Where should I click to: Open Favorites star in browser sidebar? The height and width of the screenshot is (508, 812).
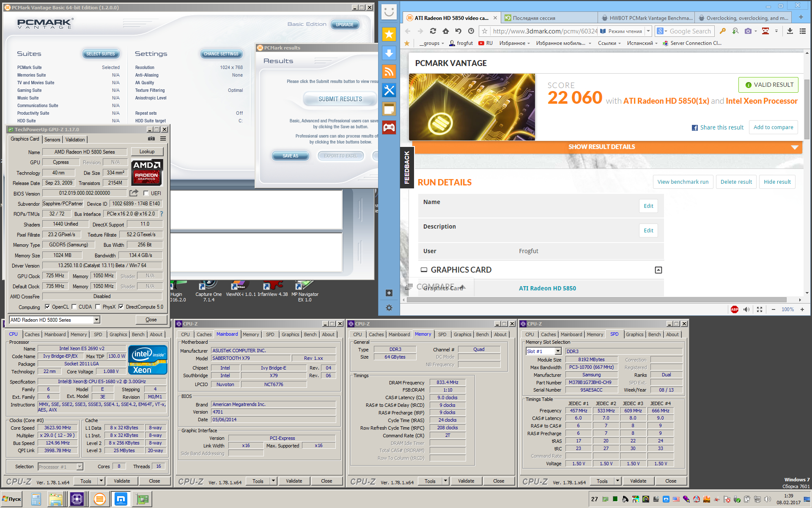pyautogui.click(x=389, y=34)
